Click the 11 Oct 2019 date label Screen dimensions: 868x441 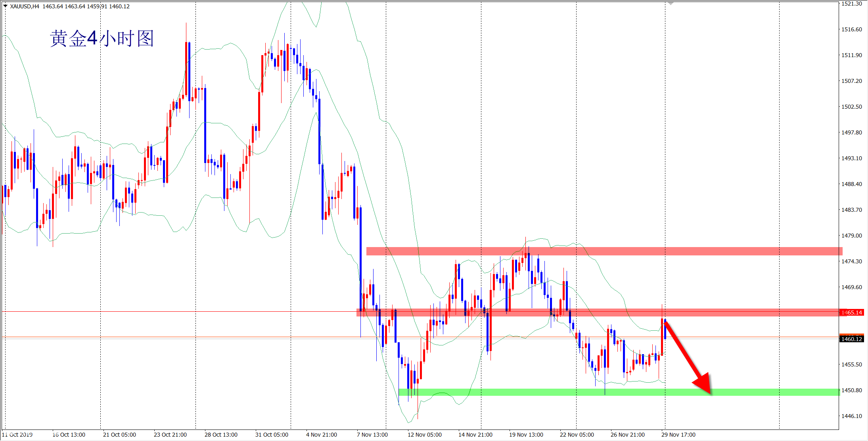[17, 435]
